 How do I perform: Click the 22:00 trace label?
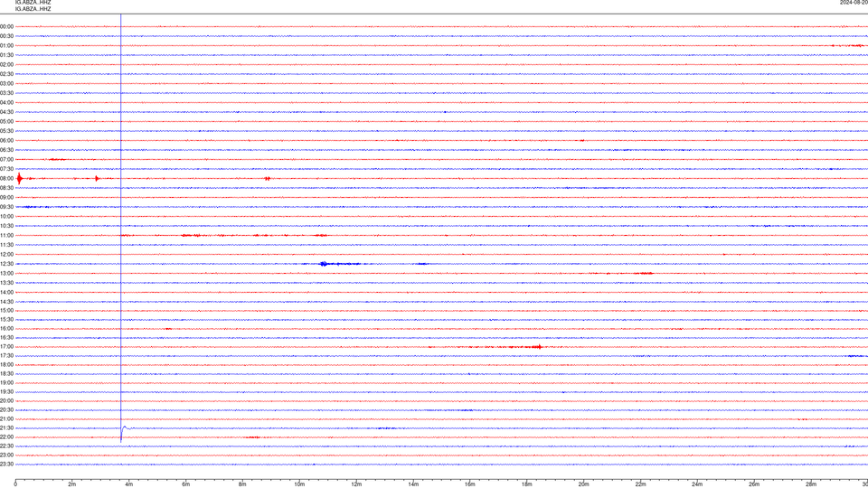coord(6,436)
